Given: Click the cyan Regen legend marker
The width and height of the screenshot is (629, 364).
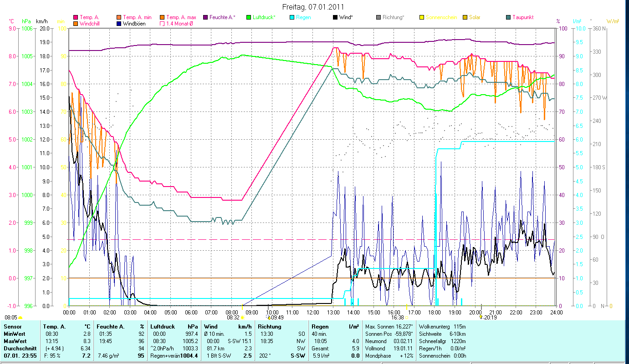Looking at the screenshot, I should 292,17.
